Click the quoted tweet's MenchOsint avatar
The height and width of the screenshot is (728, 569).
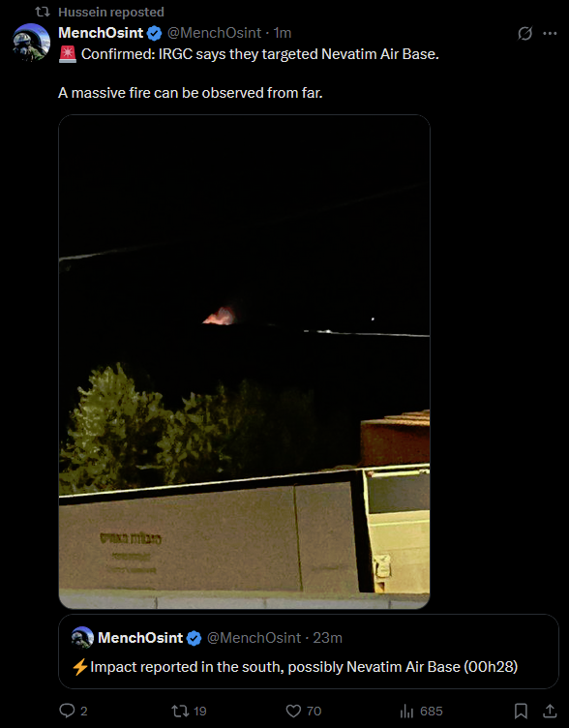(82, 637)
